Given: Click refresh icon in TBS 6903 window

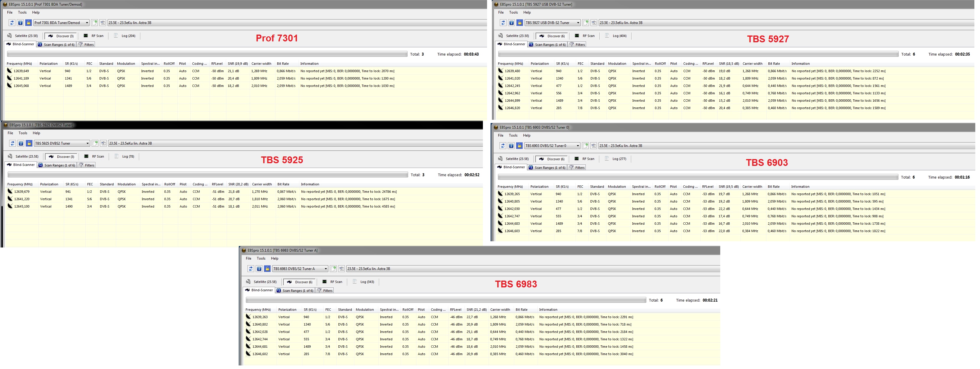Looking at the screenshot, I should (x=502, y=146).
